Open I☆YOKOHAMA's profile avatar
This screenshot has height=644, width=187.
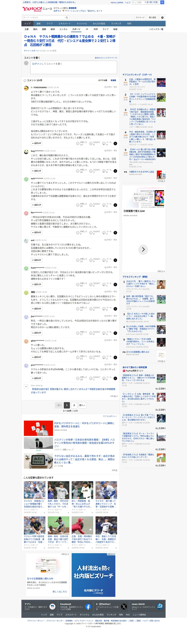(26, 88)
